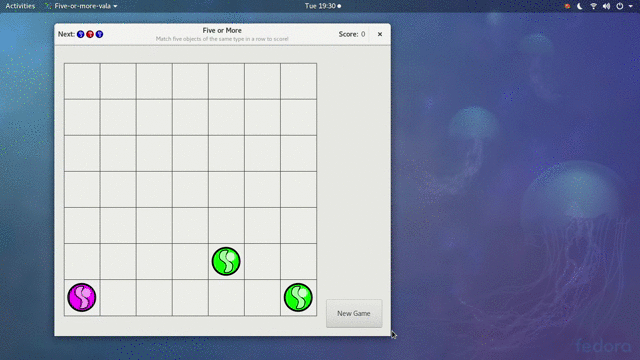Click the last blue ball in Next preview
Image resolution: width=640 pixels, height=360 pixels.
[x=99, y=34]
